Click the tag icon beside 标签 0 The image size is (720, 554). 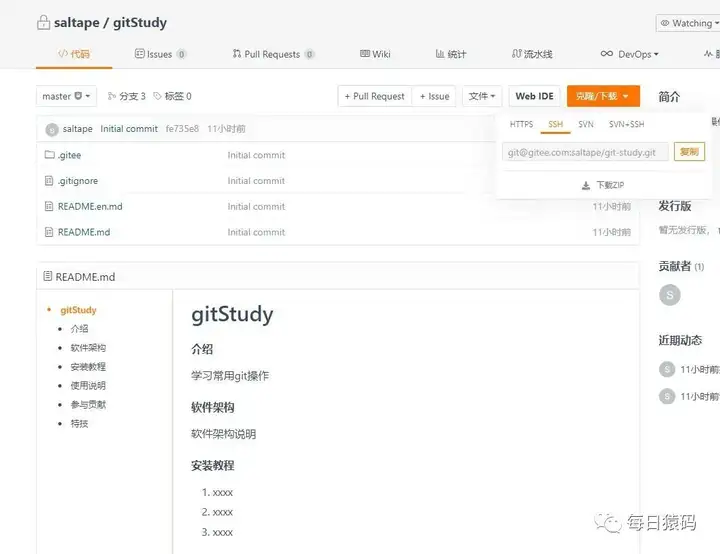(x=157, y=96)
